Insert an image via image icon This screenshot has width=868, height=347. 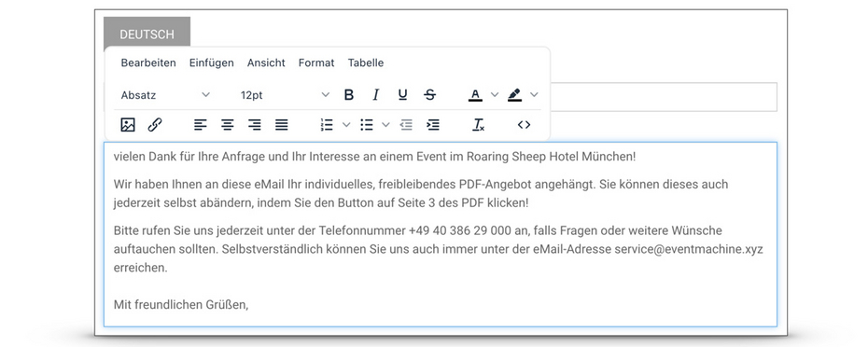click(128, 125)
